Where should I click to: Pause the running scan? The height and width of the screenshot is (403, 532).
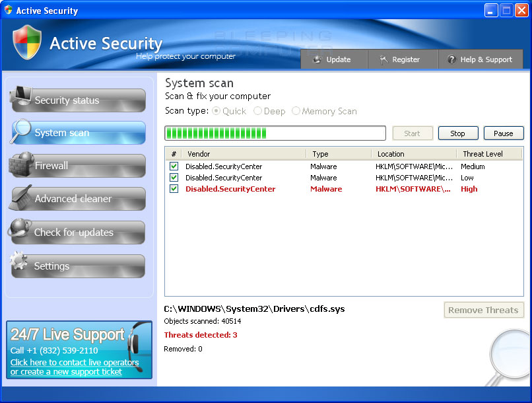click(504, 133)
